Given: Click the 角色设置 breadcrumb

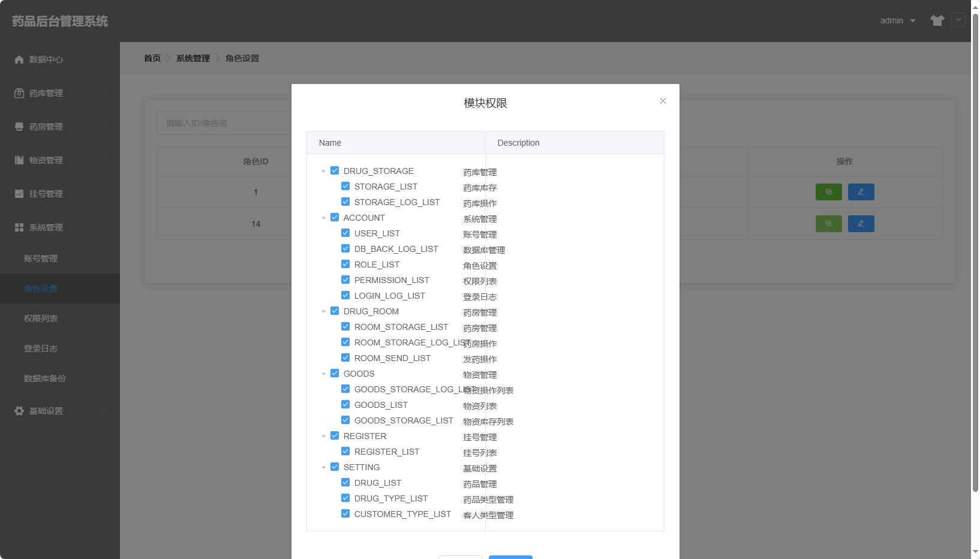Looking at the screenshot, I should tap(242, 58).
